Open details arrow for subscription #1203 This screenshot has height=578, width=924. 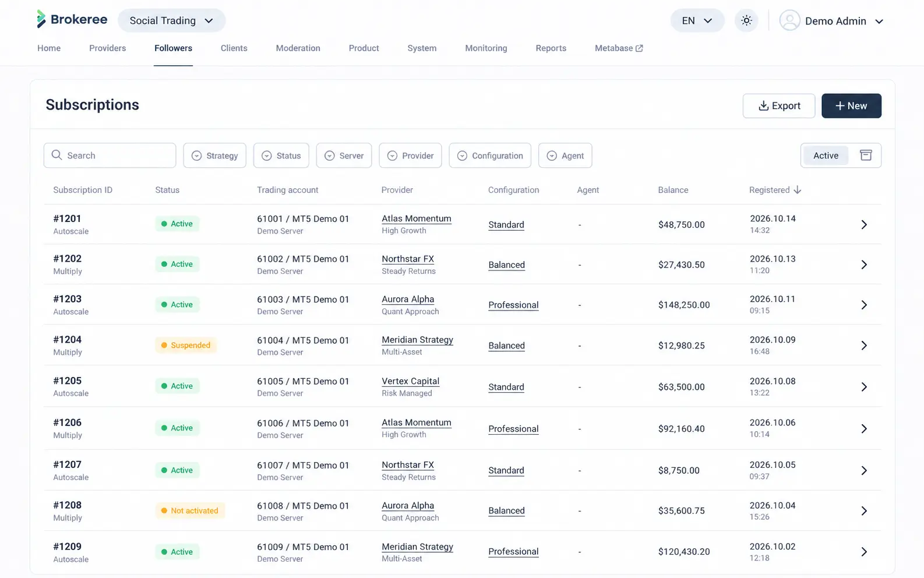[x=864, y=305]
